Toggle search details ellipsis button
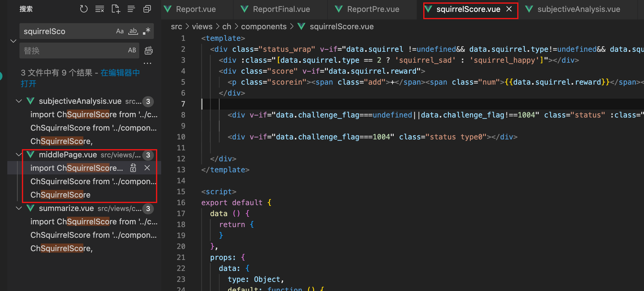This screenshot has height=291, width=644. click(147, 64)
